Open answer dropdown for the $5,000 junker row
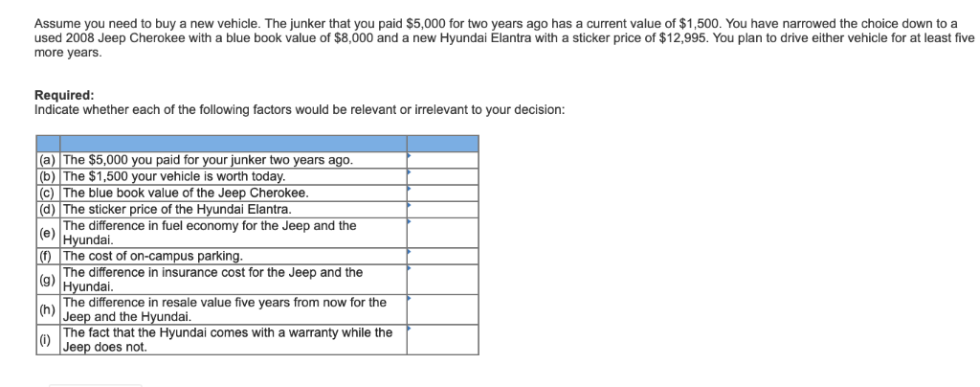 coord(442,160)
